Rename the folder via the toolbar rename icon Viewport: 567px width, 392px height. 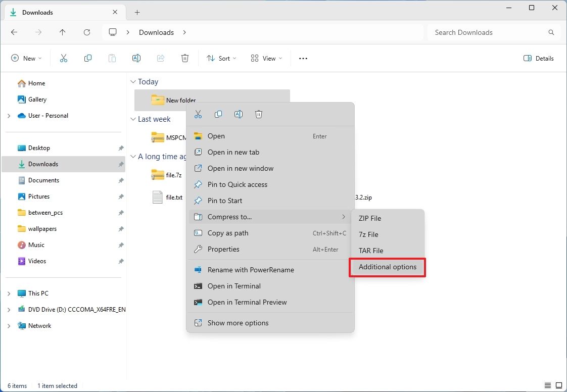click(x=136, y=58)
